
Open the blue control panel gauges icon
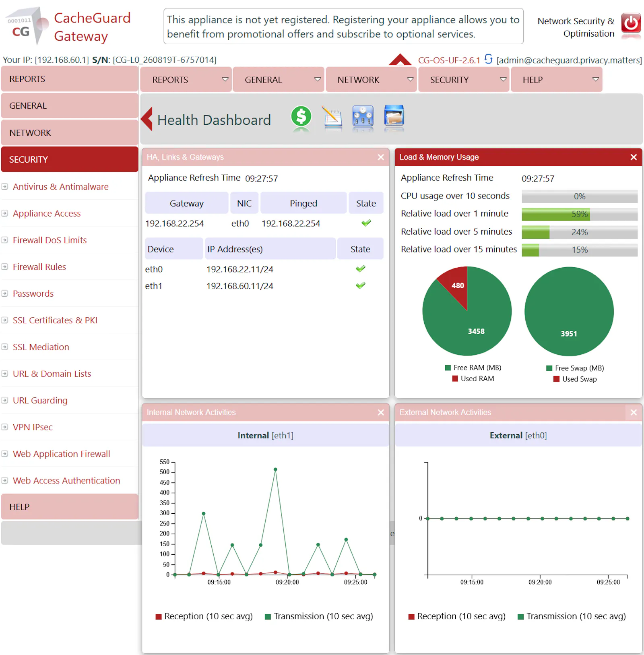coord(363,116)
